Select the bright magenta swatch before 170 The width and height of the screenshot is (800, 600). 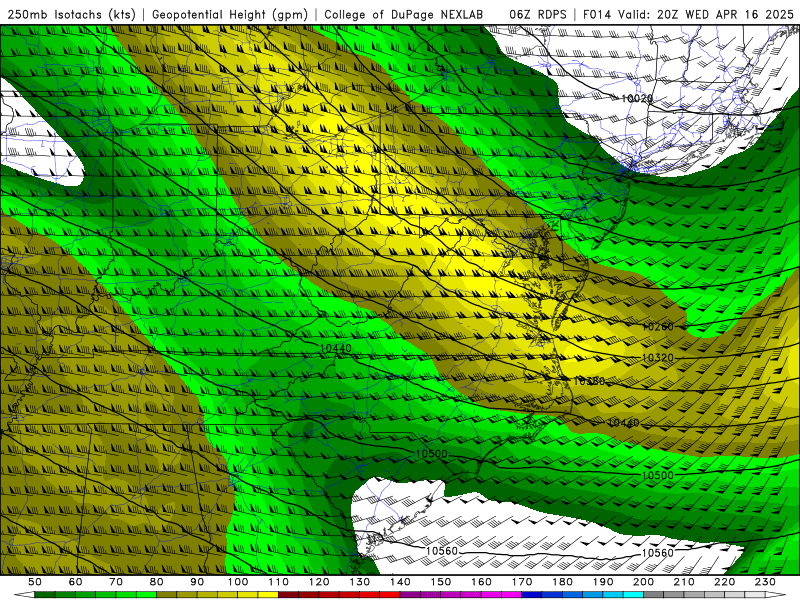[x=512, y=595]
